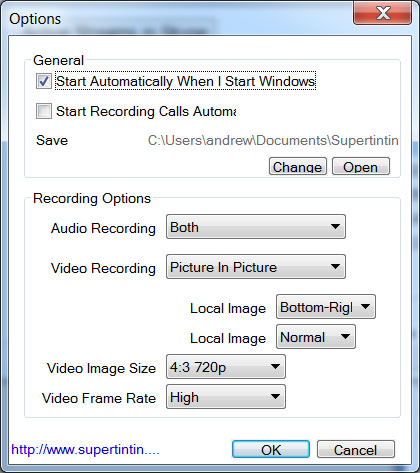Visit the http://www.supertintin link
Viewport: 420px width, 473px height.
click(x=85, y=450)
